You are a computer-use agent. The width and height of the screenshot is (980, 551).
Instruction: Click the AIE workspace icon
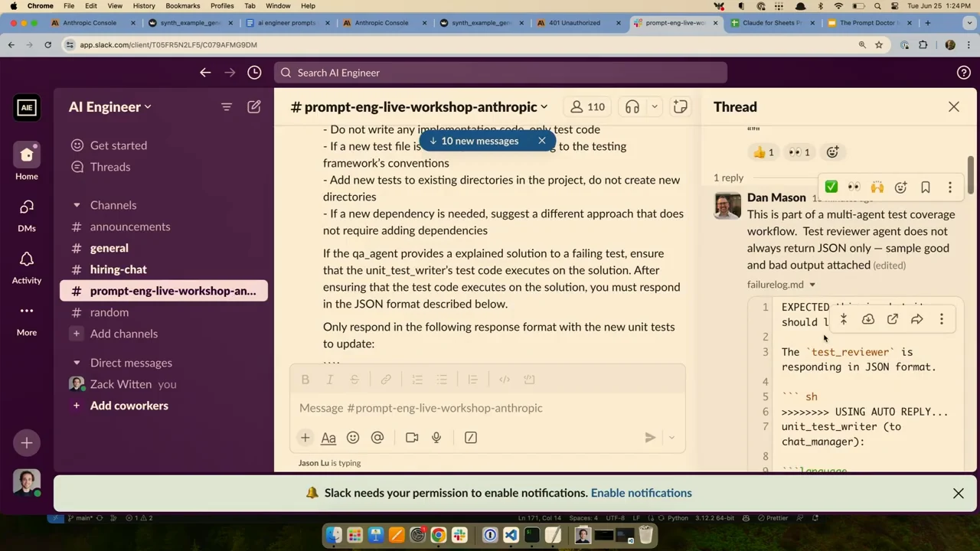click(27, 107)
